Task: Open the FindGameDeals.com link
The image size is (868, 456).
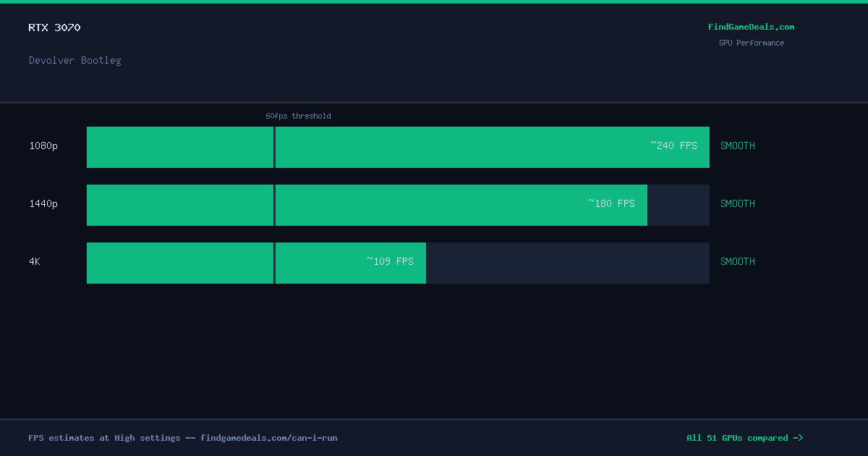Action: coord(751,27)
